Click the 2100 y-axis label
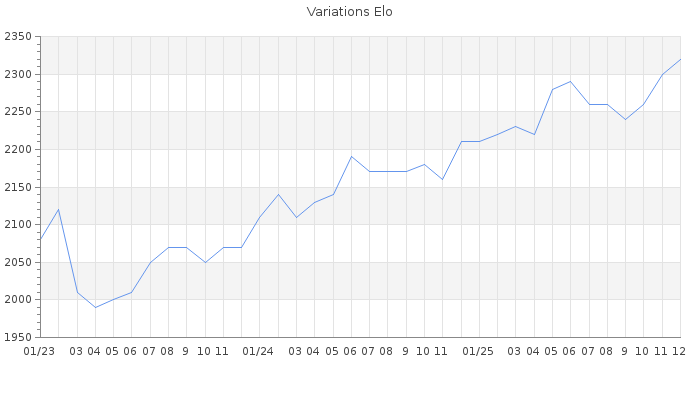The width and height of the screenshot is (700, 400). (18, 224)
